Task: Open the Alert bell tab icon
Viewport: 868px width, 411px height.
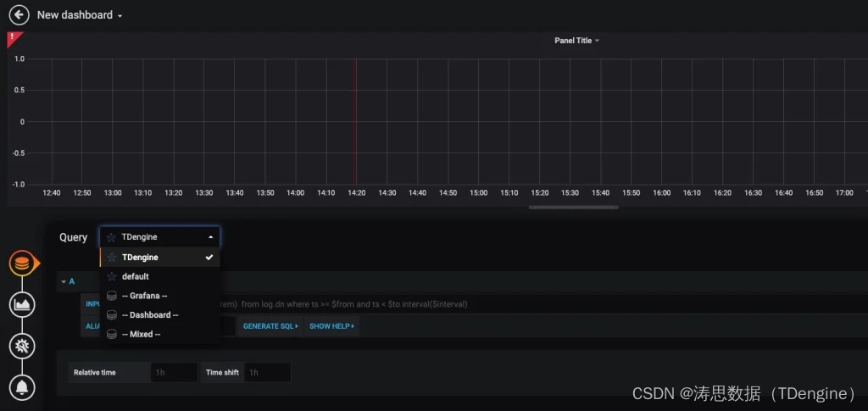Action: point(22,388)
